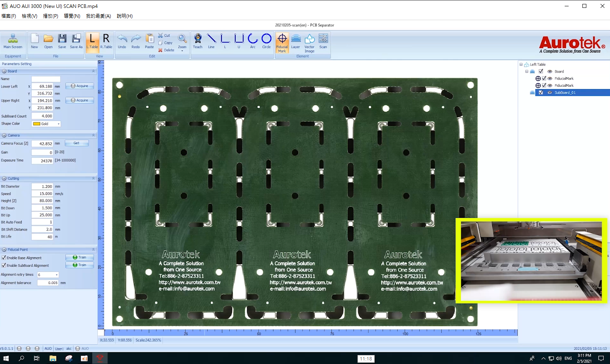Click the Get button for Camera Focus
The image size is (610, 364).
[76, 143]
